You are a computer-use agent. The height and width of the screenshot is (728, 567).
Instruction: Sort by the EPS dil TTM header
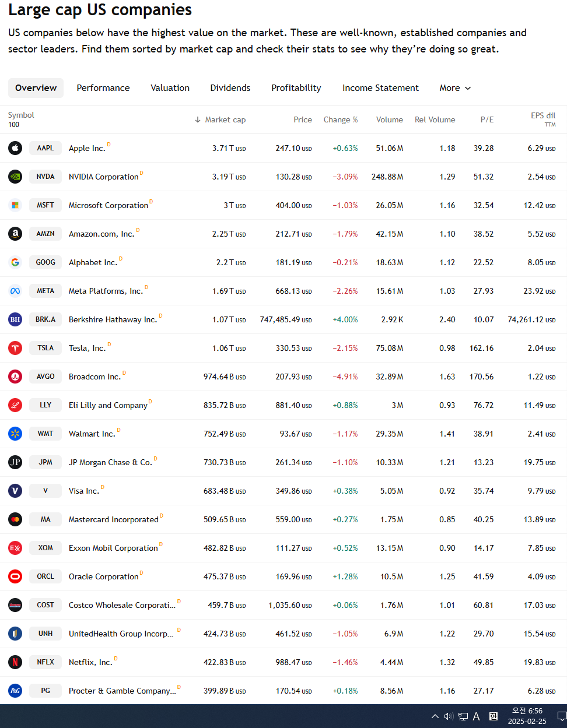543,119
